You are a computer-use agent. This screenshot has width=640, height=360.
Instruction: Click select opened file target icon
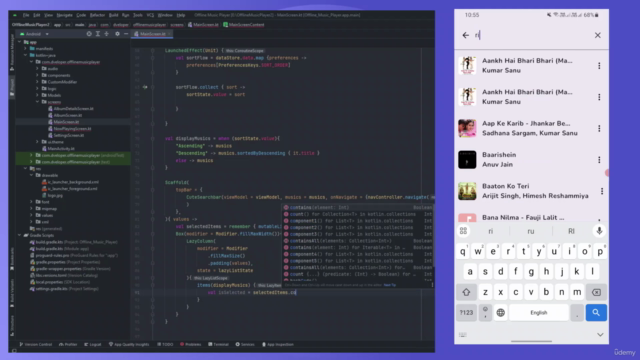pos(89,34)
